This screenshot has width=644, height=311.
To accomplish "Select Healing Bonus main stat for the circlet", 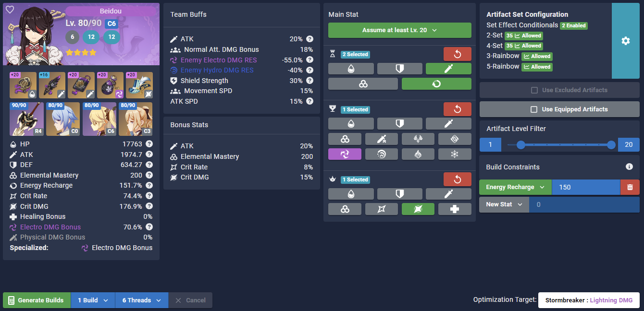I will click(x=455, y=209).
